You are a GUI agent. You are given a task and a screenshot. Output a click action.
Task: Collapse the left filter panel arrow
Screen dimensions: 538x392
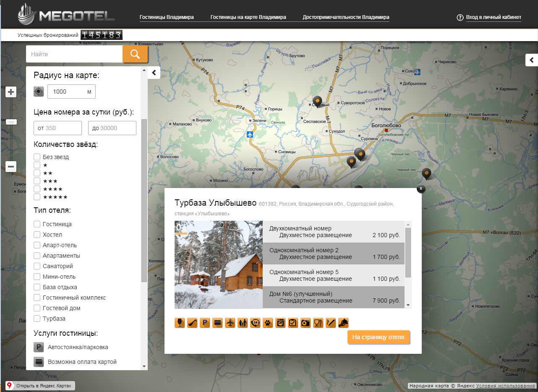pyautogui.click(x=154, y=72)
